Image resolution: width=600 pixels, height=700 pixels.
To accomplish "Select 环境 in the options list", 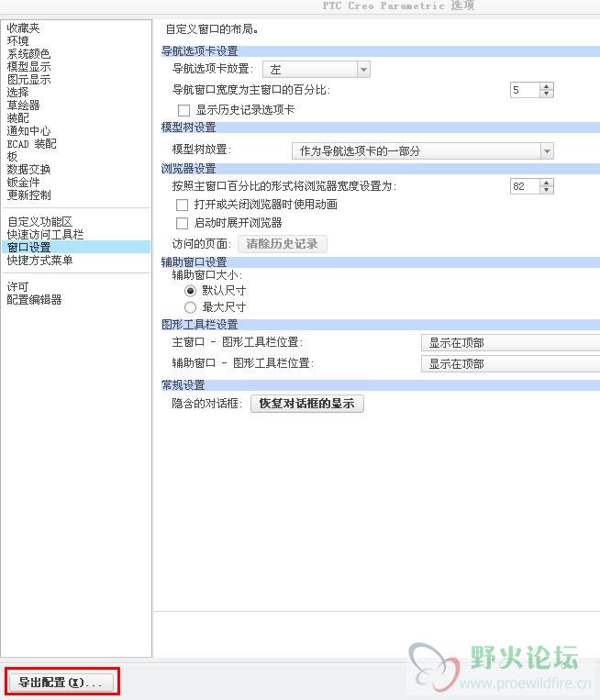I will point(17,41).
